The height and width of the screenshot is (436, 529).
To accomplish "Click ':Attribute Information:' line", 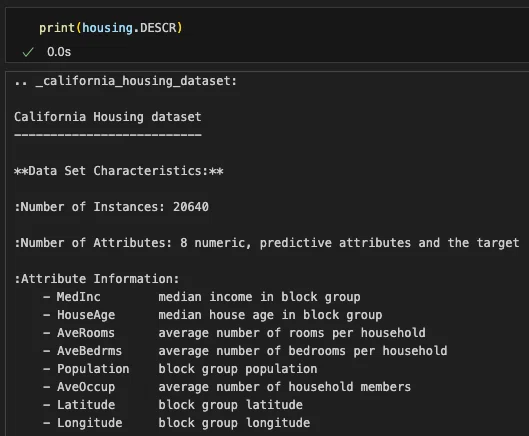I will point(96,279).
